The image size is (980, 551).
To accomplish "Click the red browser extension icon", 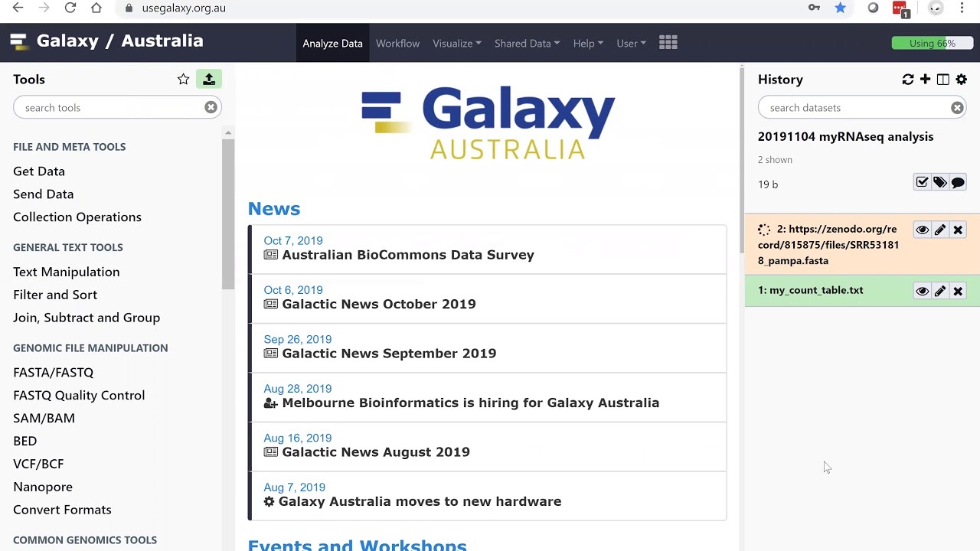I will 900,8.
